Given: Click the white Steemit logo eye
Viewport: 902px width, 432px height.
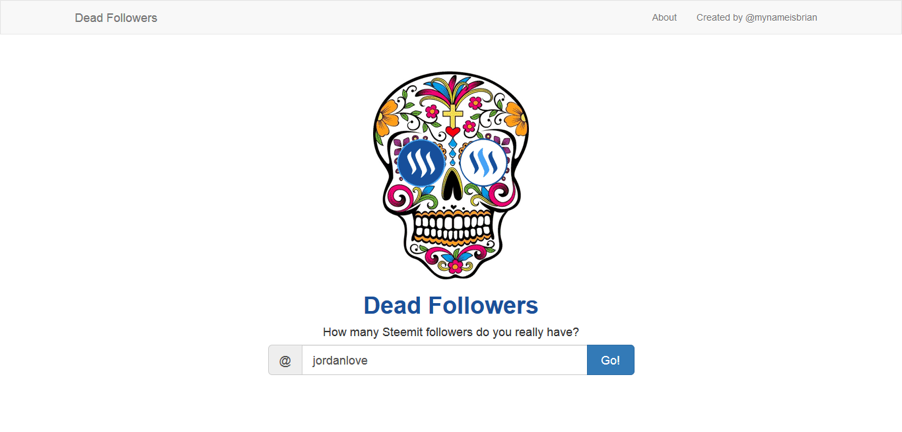Looking at the screenshot, I should tap(483, 163).
